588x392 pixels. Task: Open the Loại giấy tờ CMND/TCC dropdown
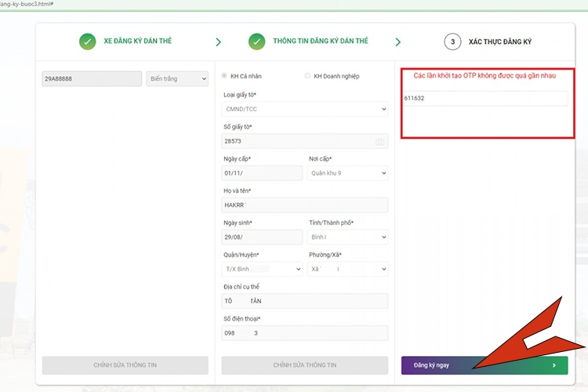(x=305, y=109)
